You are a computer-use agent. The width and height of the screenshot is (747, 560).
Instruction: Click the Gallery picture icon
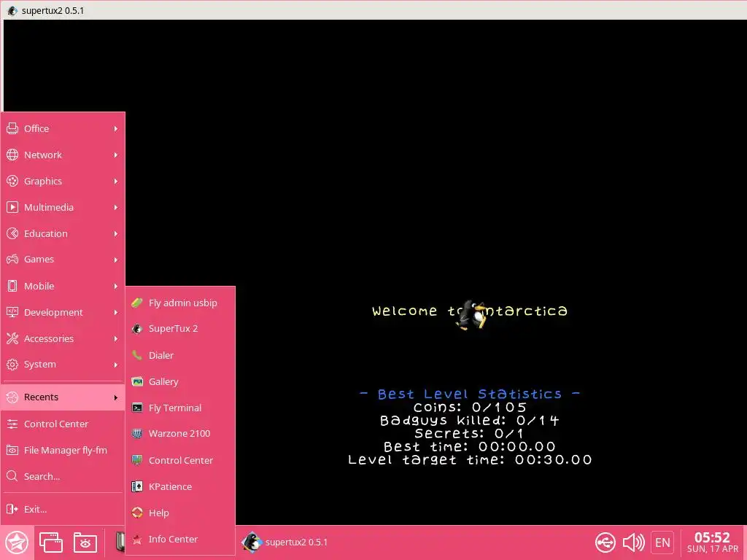[137, 381]
